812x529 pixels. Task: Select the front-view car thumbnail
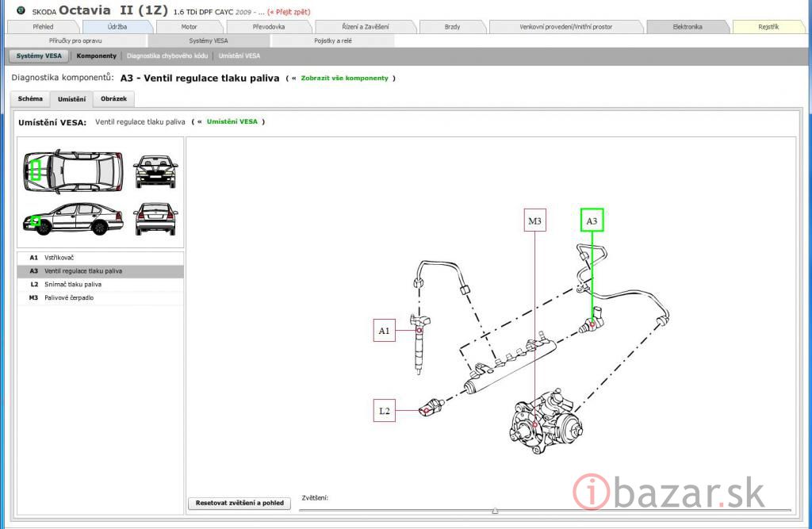(156, 171)
